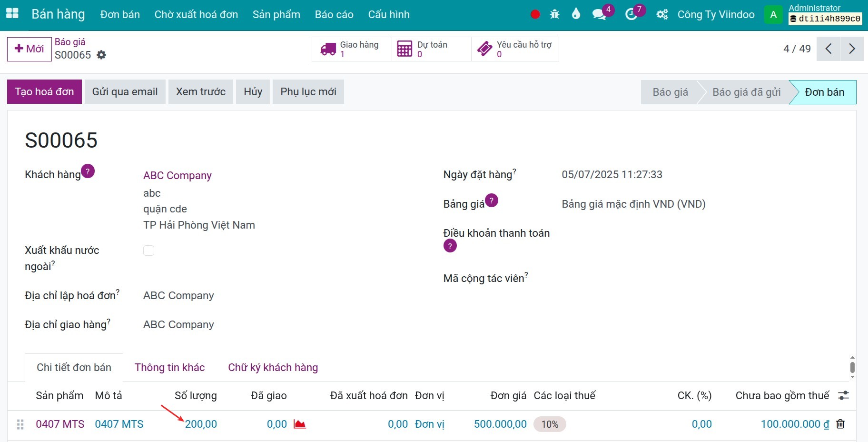Click Bảng giá mặc định VND value
Viewport: 868px width, 442px height.
[633, 204]
